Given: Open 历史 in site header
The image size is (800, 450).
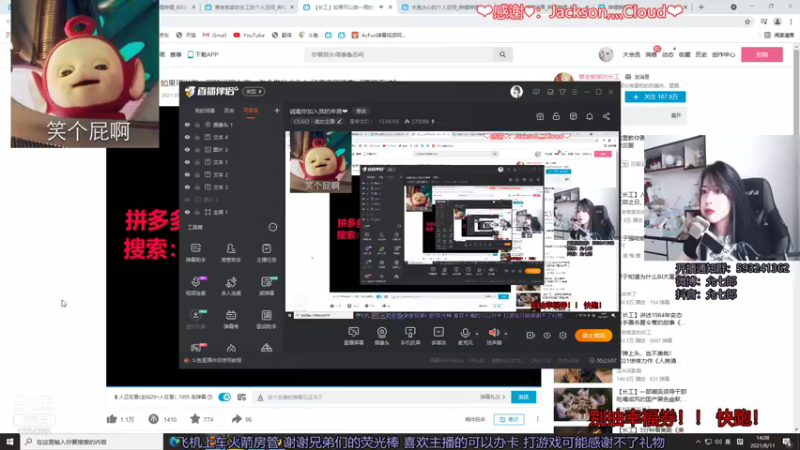Looking at the screenshot, I should 701,55.
